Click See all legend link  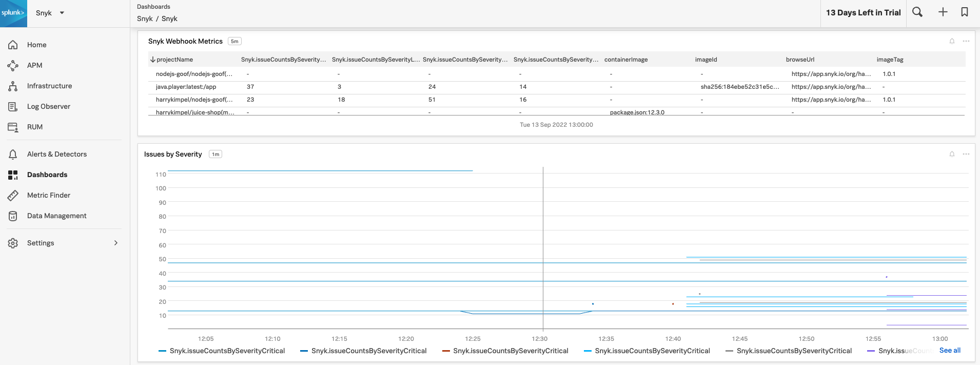(x=950, y=350)
